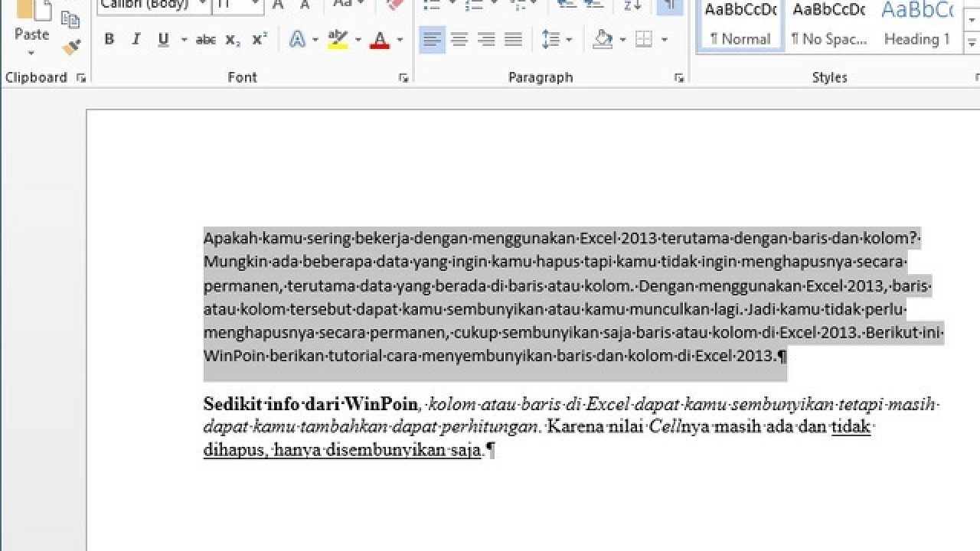Open the line spacing dropdown arrow
980x551 pixels.
[x=568, y=40]
